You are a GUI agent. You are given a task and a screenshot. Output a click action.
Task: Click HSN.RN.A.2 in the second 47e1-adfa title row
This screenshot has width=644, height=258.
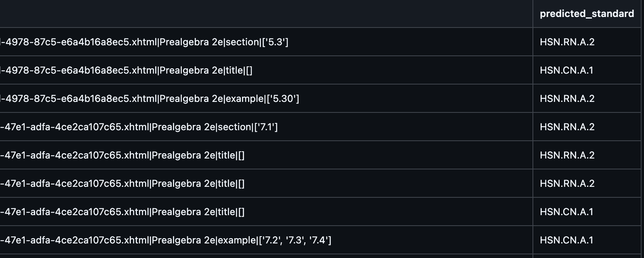tap(567, 184)
